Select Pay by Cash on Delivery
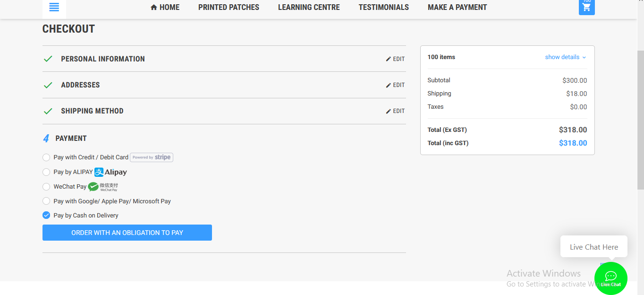The image size is (644, 295). pos(46,215)
